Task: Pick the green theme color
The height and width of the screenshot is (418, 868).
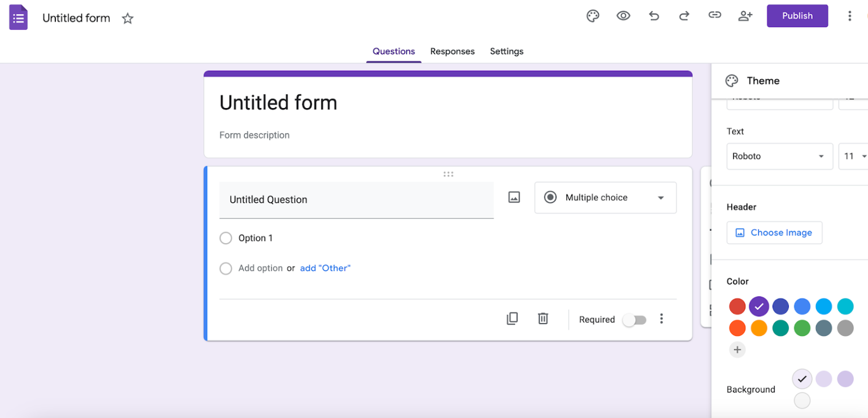Action: (x=802, y=328)
